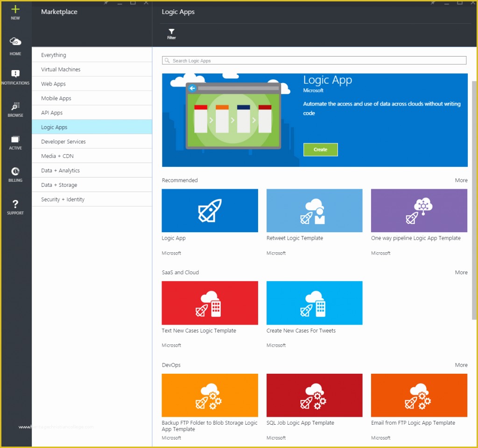Screen dimensions: 478x448
Task: Click the back arrow in the banner illustration
Action: (192, 88)
